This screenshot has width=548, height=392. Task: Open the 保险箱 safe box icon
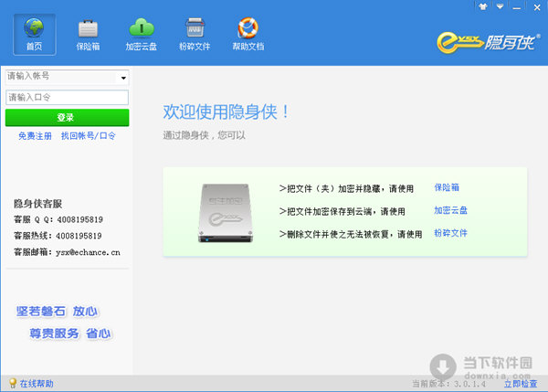point(89,29)
